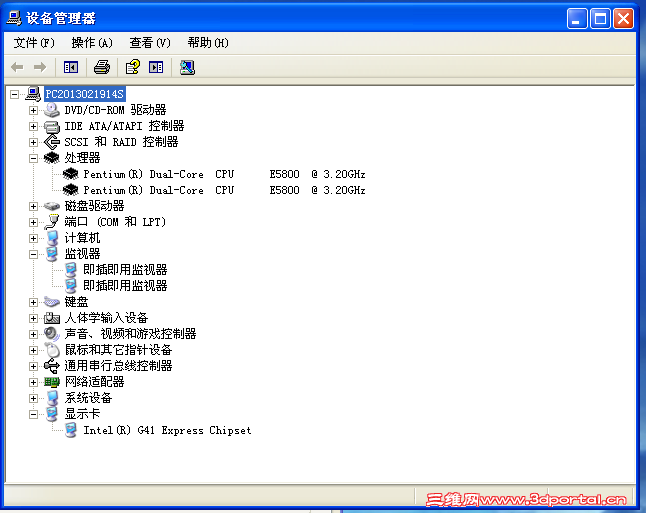
Task: Go forward with the right arrow toolbar button
Action: coord(40,67)
